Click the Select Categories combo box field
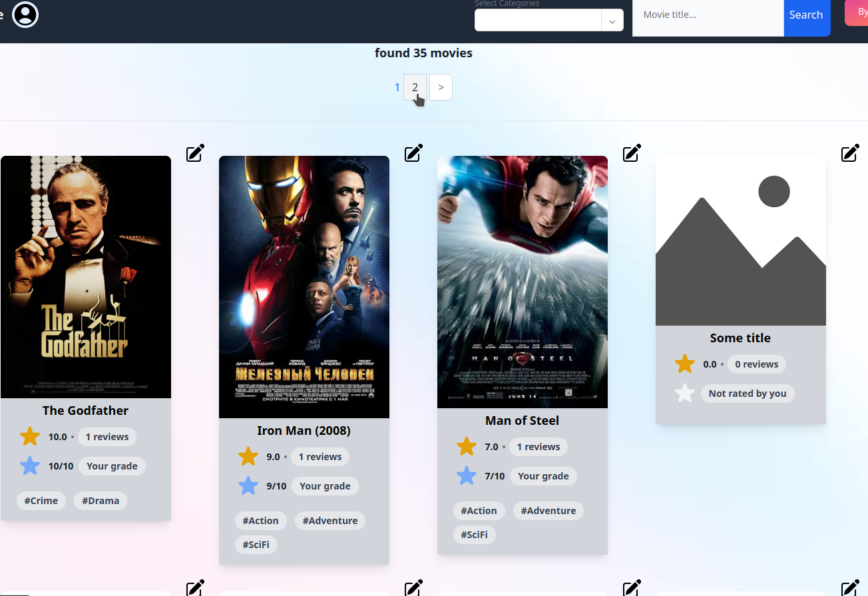868x596 pixels. (548, 20)
